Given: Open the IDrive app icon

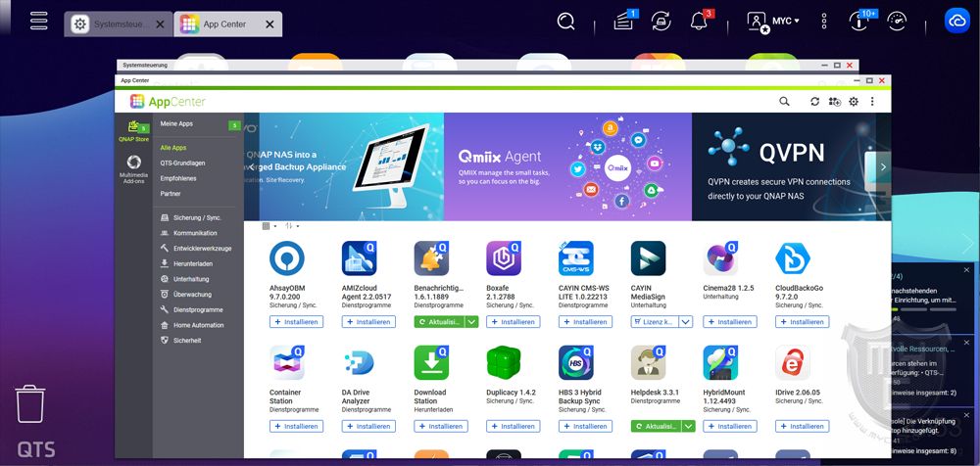Looking at the screenshot, I should pyautogui.click(x=793, y=363).
